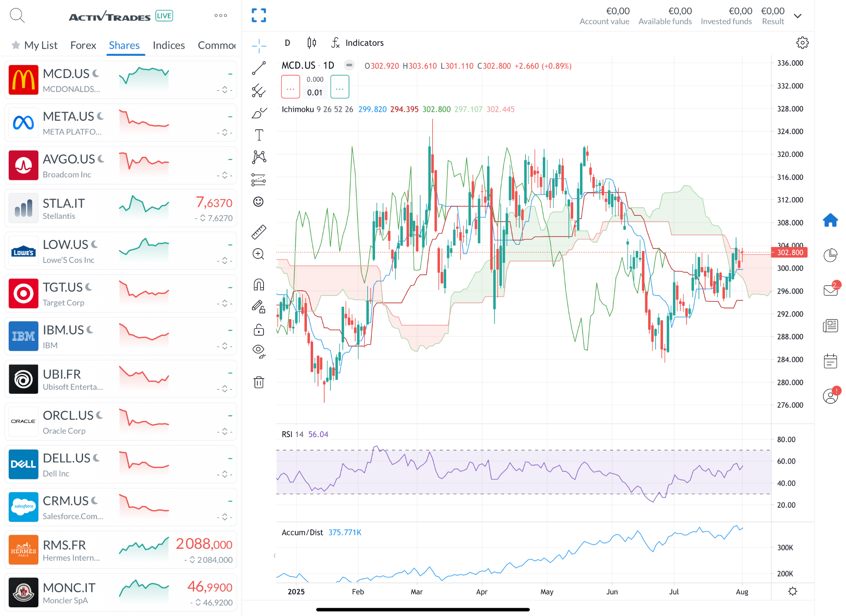Click the green buy button on chart
The height and width of the screenshot is (616, 846).
[340, 87]
